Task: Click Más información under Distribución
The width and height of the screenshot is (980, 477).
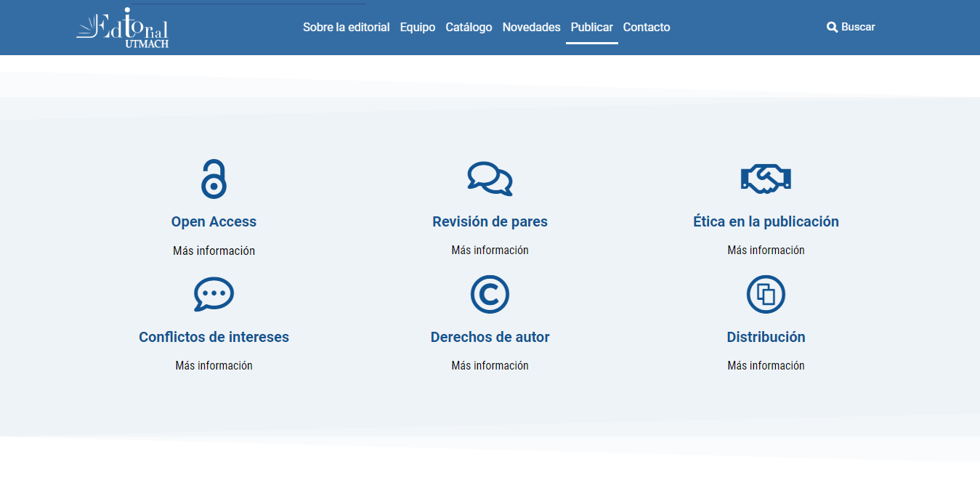Action: pos(766,365)
